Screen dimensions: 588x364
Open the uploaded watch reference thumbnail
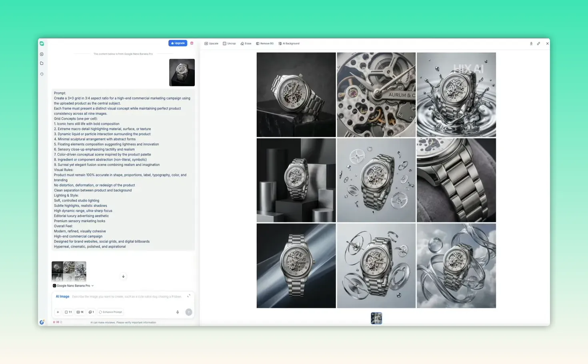coord(182,72)
